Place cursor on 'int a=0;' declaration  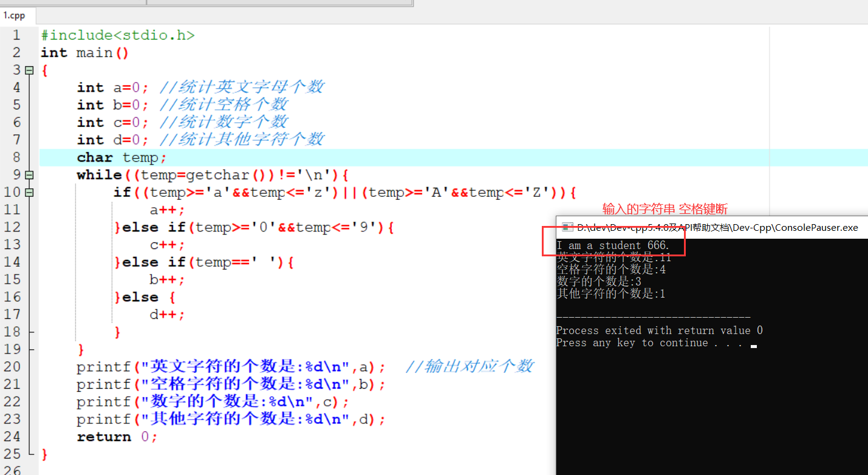[x=113, y=87]
